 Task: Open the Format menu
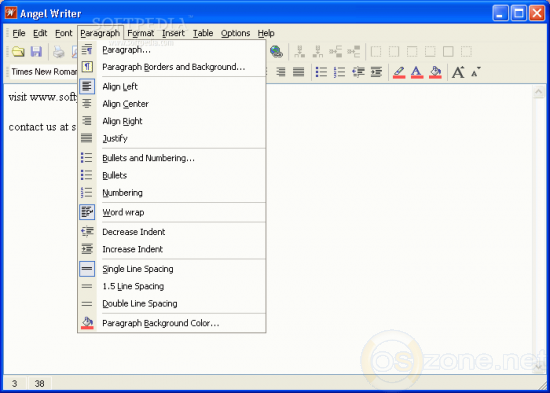click(x=141, y=33)
